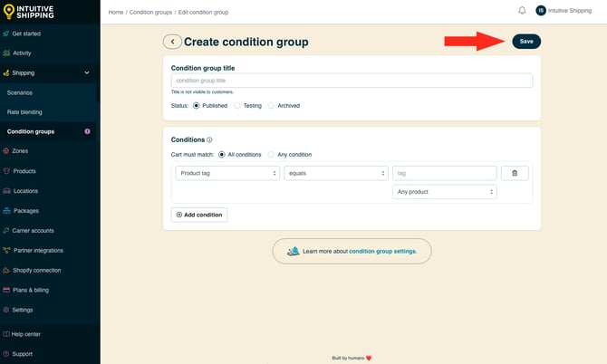Go back using the arrow button
The image size is (607, 364).
tap(172, 42)
